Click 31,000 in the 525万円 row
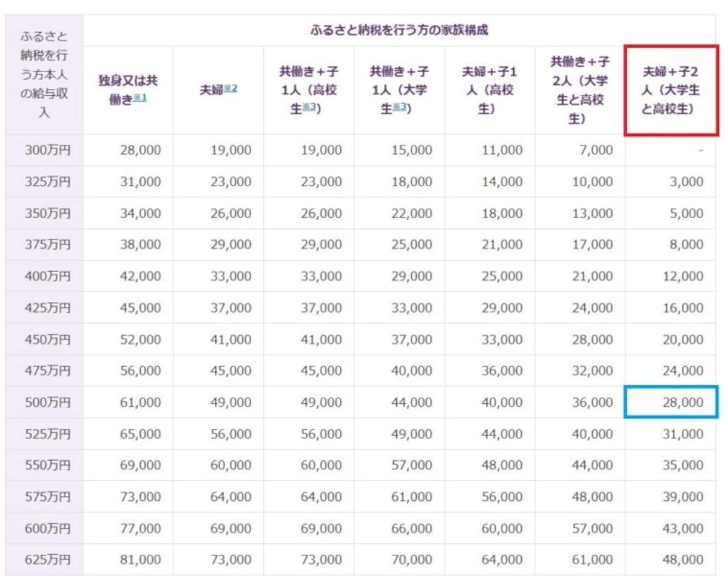This screenshot has height=576, width=728. pos(683,434)
